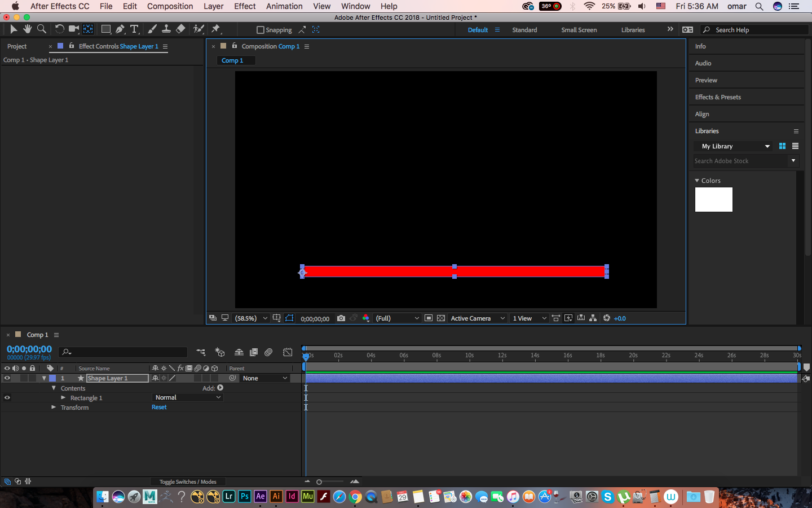Image resolution: width=812 pixels, height=508 pixels.
Task: Open the Active Camera dropdown
Action: (x=478, y=318)
